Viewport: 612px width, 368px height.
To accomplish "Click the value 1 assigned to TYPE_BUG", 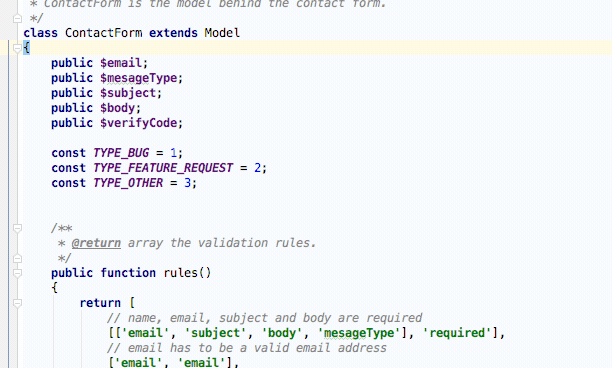I will click(173, 153).
